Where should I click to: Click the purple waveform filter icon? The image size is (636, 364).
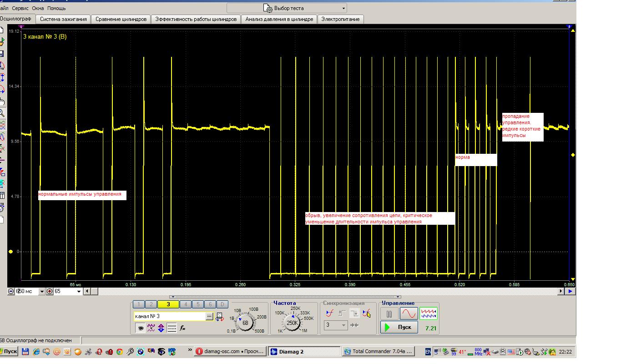[151, 328]
